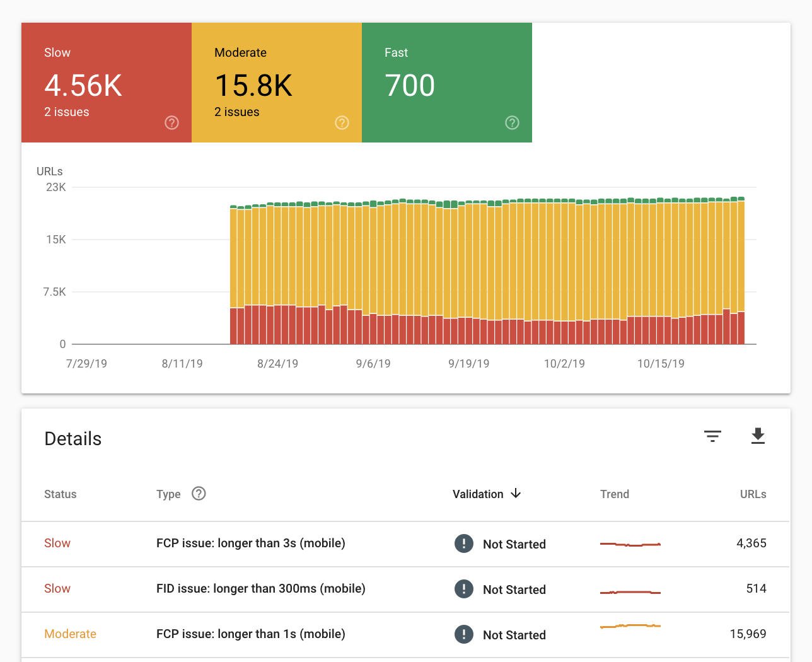Image resolution: width=812 pixels, height=662 pixels.
Task: Toggle the Fast 700 status card
Action: pyautogui.click(x=447, y=83)
